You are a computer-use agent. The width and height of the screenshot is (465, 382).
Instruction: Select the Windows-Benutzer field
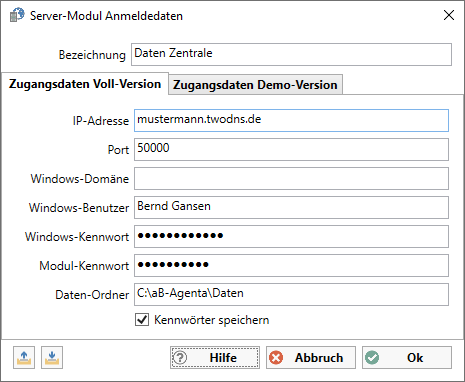[x=292, y=207]
